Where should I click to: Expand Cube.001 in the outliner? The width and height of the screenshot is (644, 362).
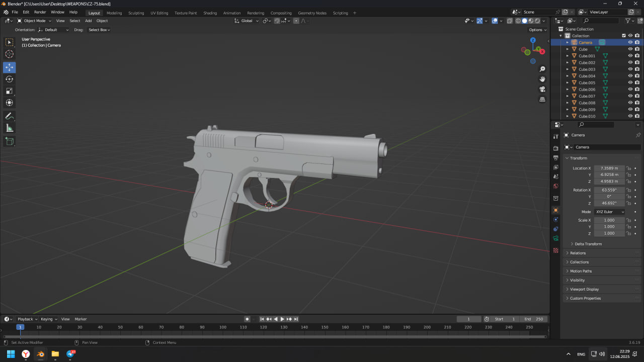pyautogui.click(x=568, y=56)
